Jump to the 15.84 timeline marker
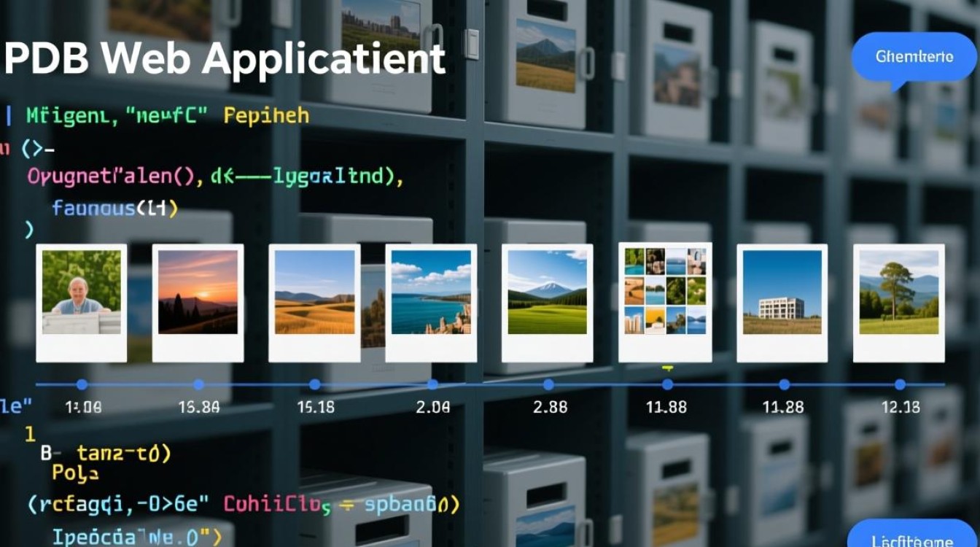Viewport: 980px width, 547px height. pos(198,384)
